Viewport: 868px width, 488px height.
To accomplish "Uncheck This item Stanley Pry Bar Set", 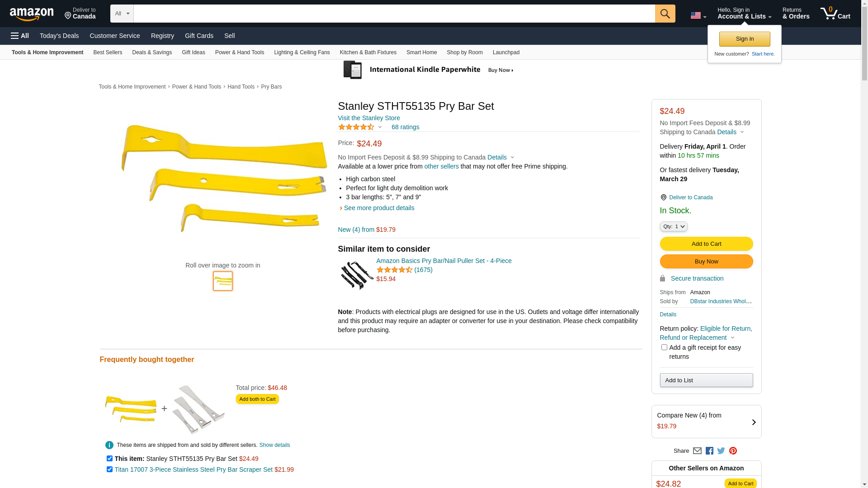I will click(x=109, y=459).
